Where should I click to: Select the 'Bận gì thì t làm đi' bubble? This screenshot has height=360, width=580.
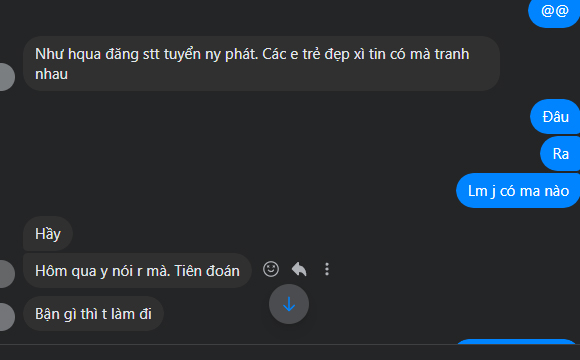93,313
